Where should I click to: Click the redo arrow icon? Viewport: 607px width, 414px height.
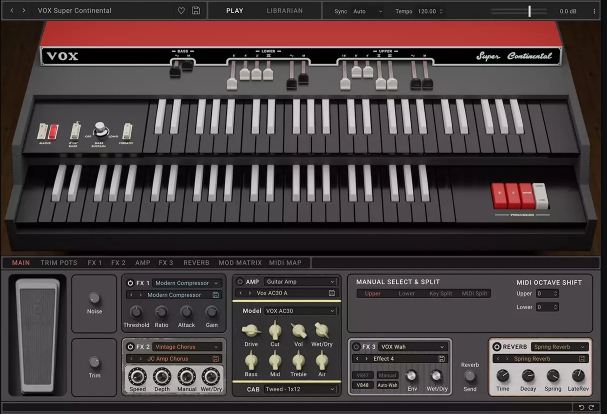(x=591, y=407)
